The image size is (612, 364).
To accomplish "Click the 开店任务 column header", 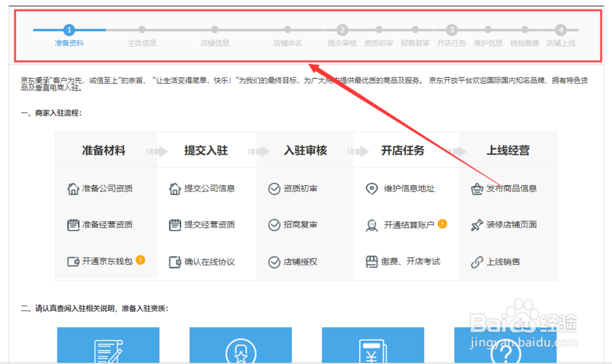I will (403, 150).
